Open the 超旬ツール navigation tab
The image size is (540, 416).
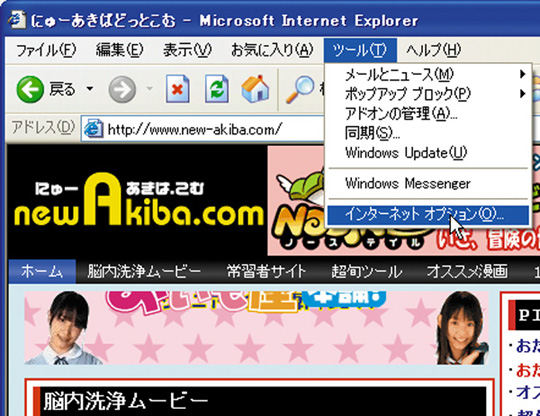[x=367, y=271]
